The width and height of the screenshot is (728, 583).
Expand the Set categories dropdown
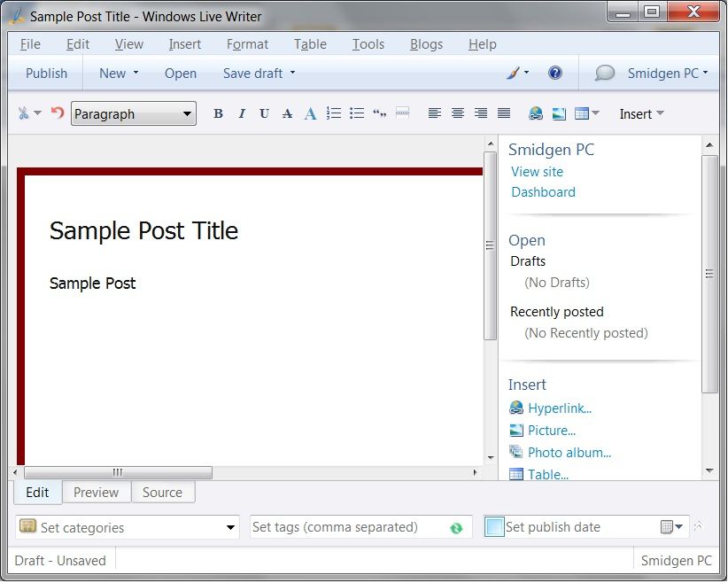coord(230,528)
